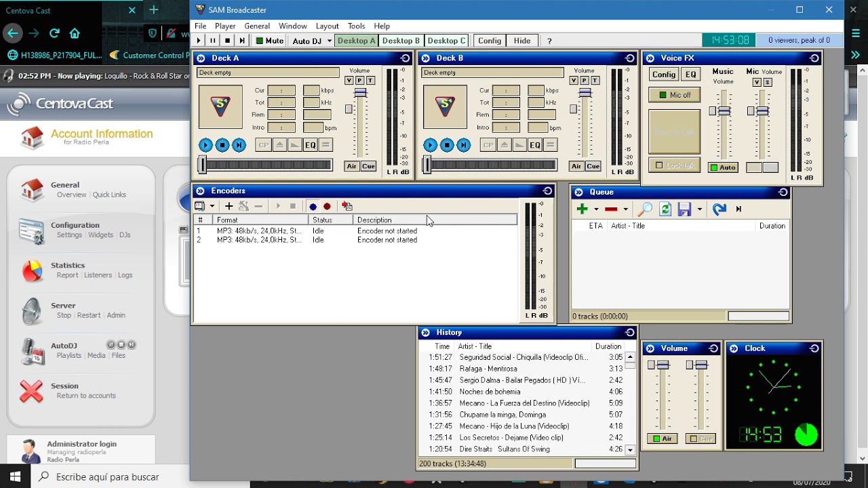The height and width of the screenshot is (488, 868).
Task: Click next track in main toolbar
Action: coord(242,41)
